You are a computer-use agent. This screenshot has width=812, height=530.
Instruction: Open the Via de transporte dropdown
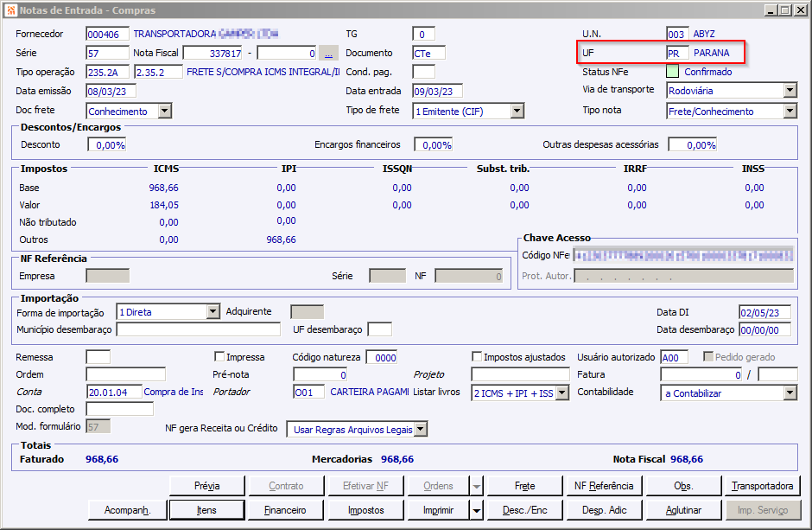coord(790,90)
